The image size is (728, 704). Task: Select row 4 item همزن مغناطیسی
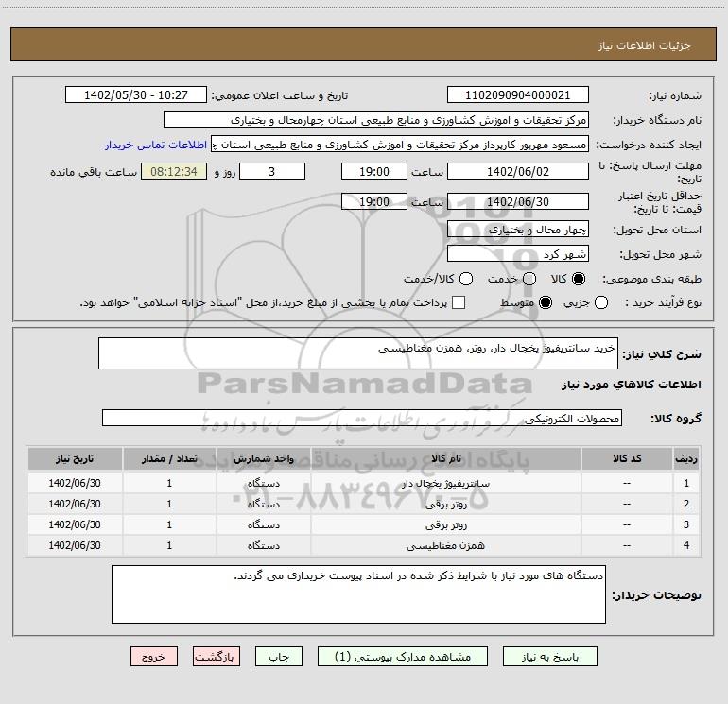coord(445,546)
